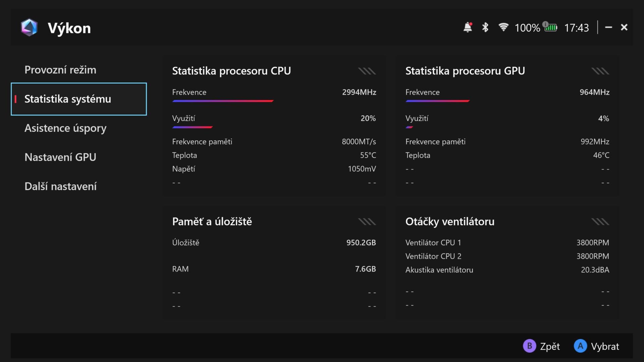Click the GPU Frekvence progress bar
Image resolution: width=644 pixels, height=362 pixels.
[437, 101]
